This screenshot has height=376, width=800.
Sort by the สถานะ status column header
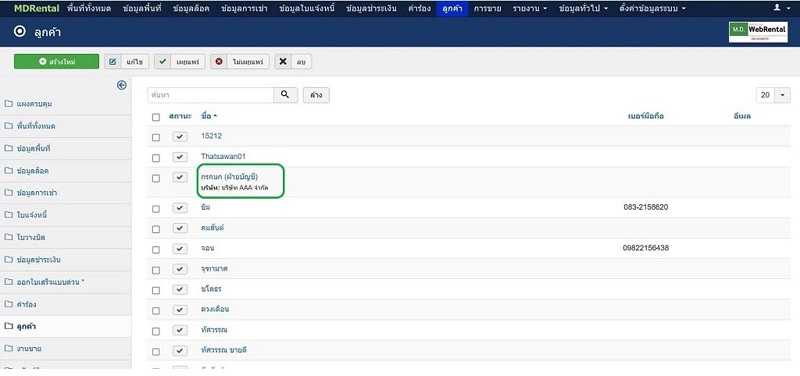[x=180, y=116]
